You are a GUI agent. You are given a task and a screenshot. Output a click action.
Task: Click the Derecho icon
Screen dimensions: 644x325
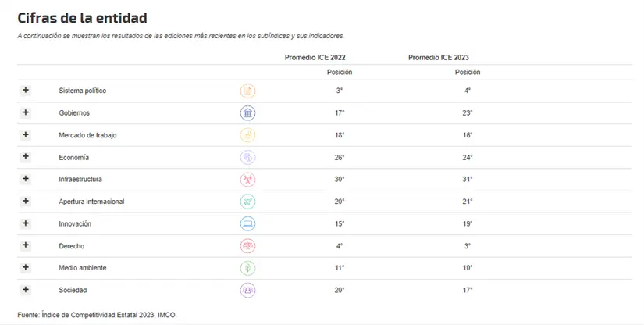pos(247,246)
